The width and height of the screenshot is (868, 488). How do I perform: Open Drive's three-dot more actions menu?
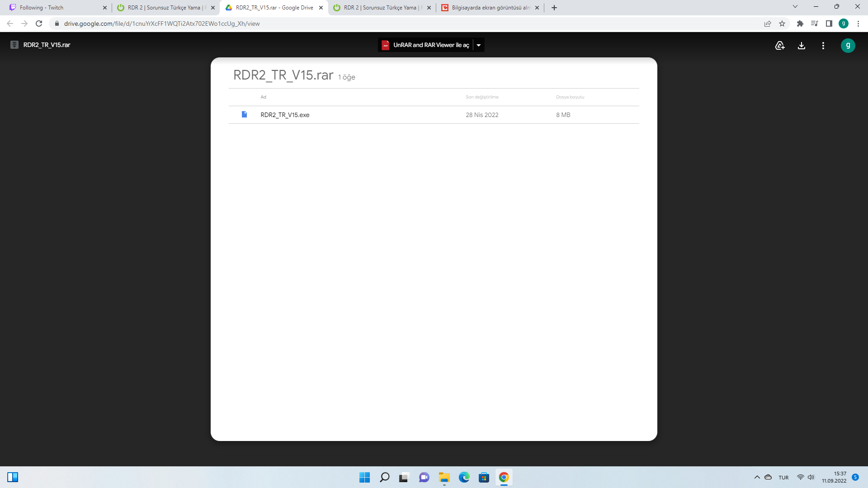pyautogui.click(x=823, y=45)
